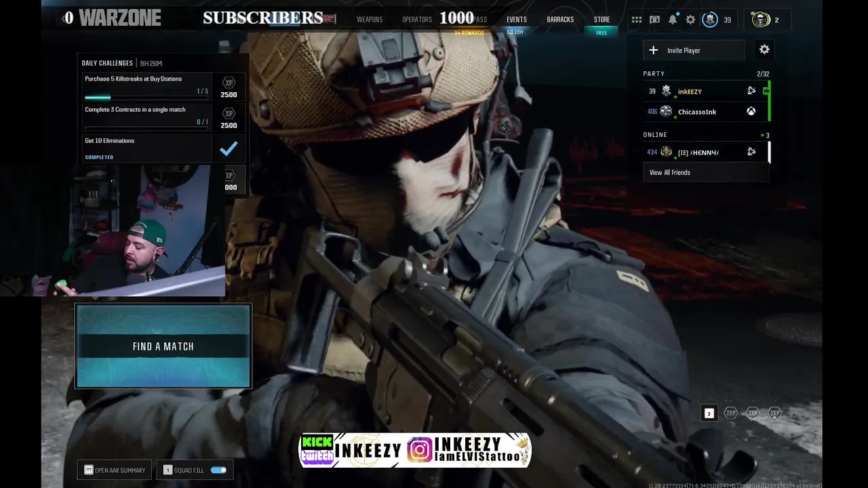Click the Invite Player button

tap(694, 50)
